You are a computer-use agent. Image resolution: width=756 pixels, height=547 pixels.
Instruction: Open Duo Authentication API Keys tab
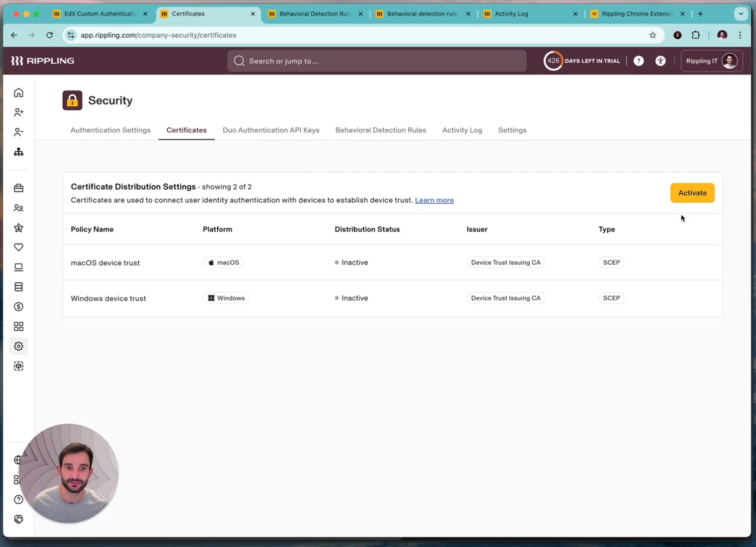click(271, 130)
